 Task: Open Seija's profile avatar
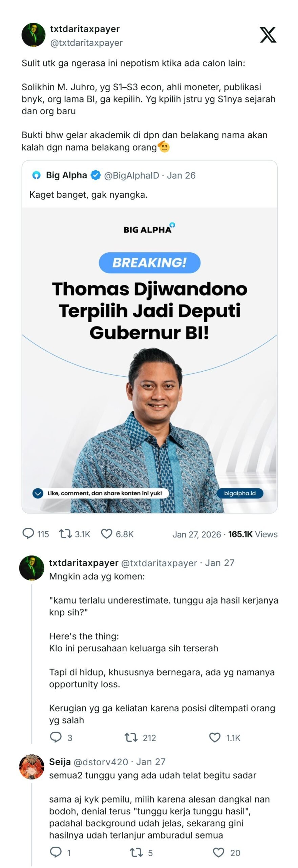pyautogui.click(x=31, y=767)
